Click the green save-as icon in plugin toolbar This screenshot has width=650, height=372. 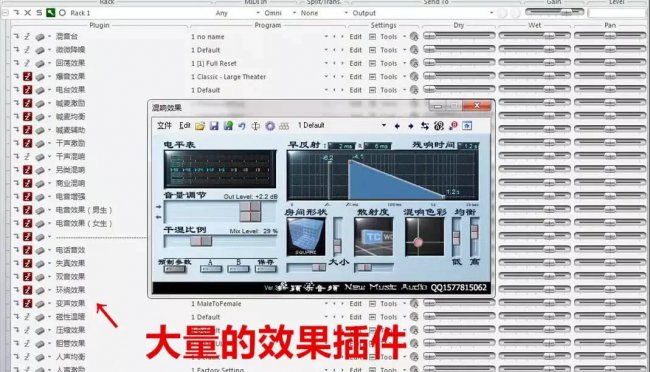228,126
